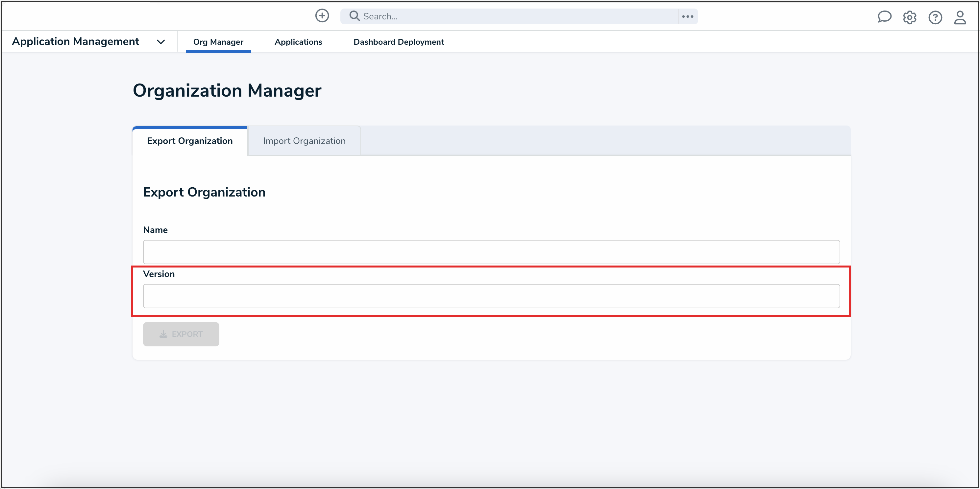This screenshot has height=489, width=980.
Task: Switch to the Import Organization tab
Action: [304, 141]
